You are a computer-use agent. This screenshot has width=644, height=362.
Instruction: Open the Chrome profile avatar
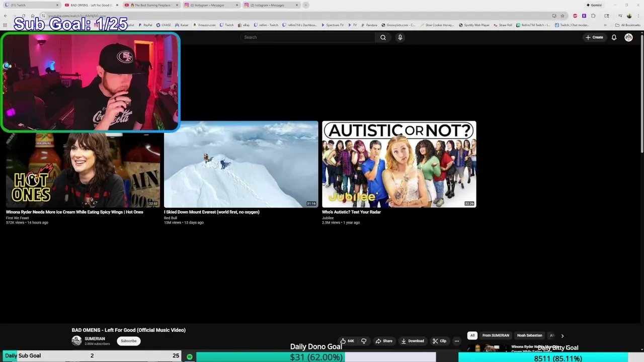629,16
